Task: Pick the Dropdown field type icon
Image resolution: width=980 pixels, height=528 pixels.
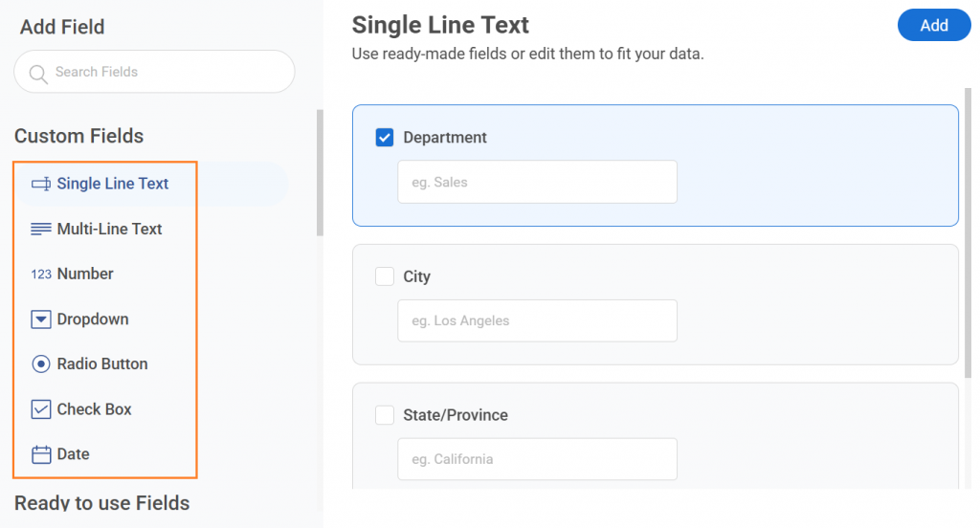Action: coord(40,319)
